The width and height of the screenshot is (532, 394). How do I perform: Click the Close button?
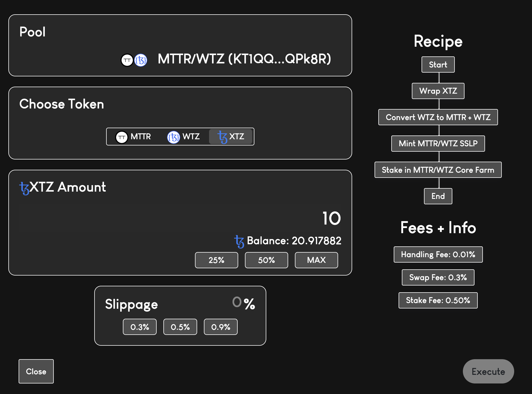pyautogui.click(x=36, y=371)
